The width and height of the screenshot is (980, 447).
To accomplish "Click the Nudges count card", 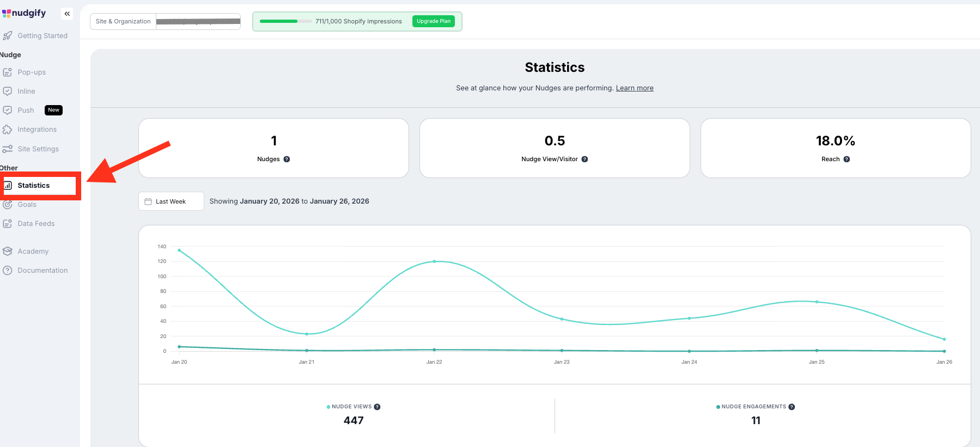I will pos(273,148).
